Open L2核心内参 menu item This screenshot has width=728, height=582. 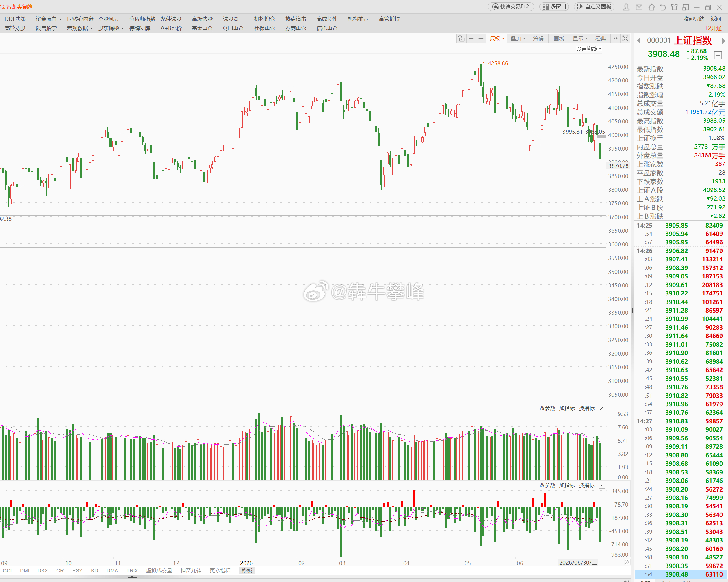(x=80, y=19)
